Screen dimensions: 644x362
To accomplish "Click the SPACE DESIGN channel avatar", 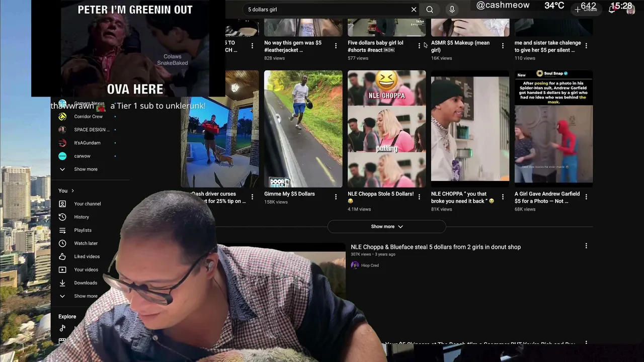I will 62,130.
